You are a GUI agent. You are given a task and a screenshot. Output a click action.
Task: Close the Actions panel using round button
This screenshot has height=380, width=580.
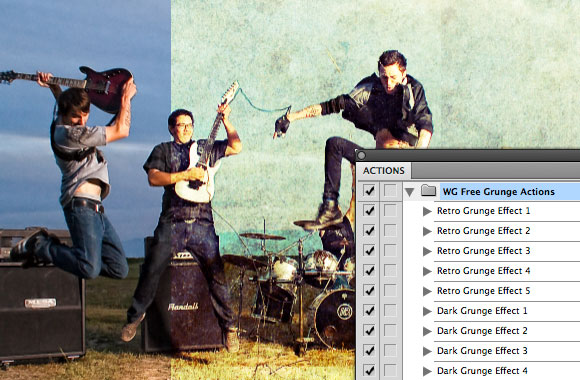tap(361, 155)
